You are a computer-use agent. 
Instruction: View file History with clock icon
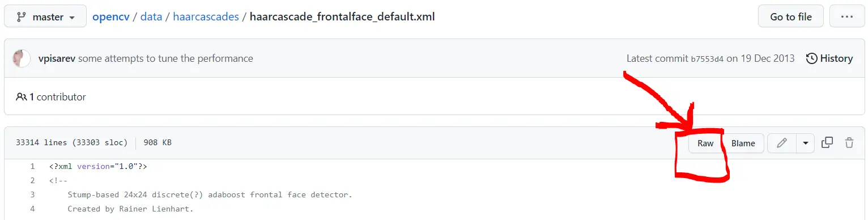click(829, 58)
